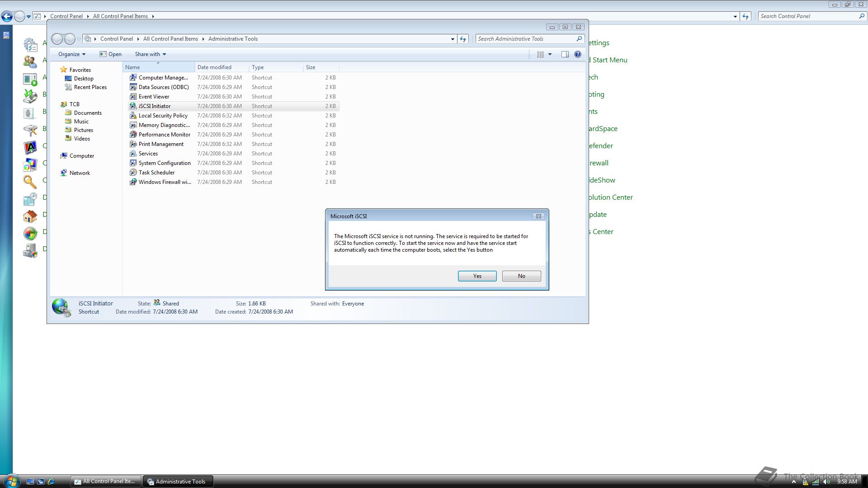This screenshot has height=488, width=868.
Task: Select the System Configuration icon
Action: pos(133,163)
